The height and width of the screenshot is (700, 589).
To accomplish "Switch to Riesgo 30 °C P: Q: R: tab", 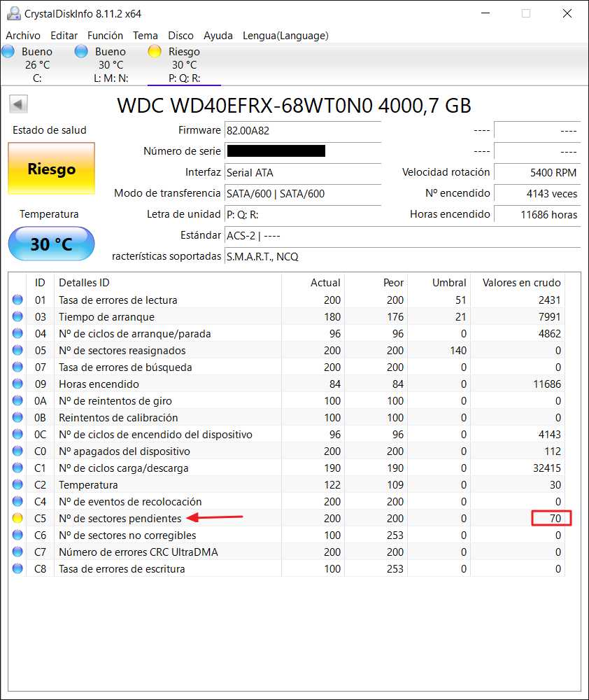I will pos(184,64).
